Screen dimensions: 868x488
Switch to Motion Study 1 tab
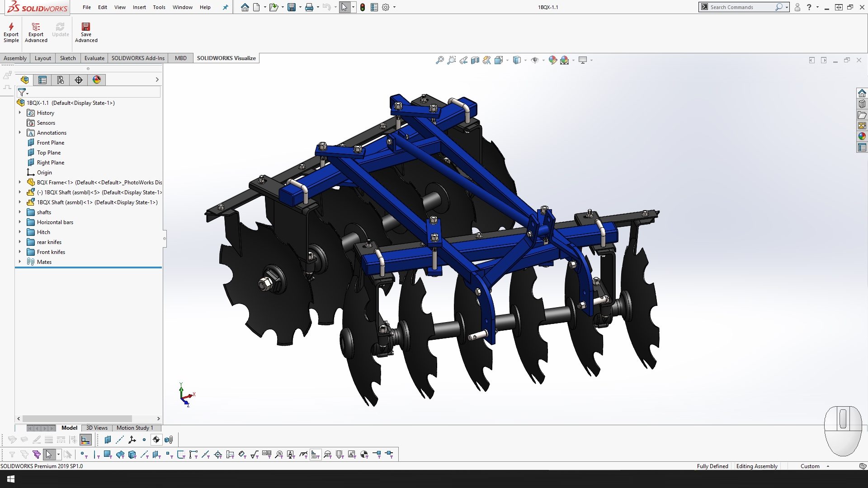135,428
